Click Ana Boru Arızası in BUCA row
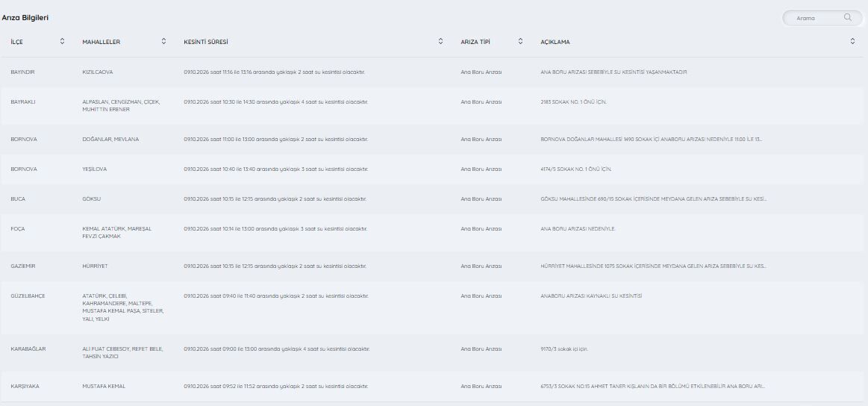The width and height of the screenshot is (868, 406). (x=481, y=199)
